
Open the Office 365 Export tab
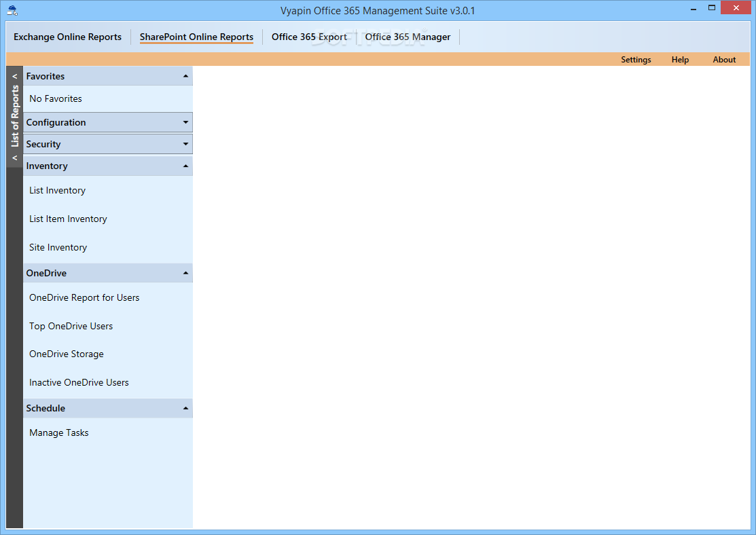(x=309, y=37)
